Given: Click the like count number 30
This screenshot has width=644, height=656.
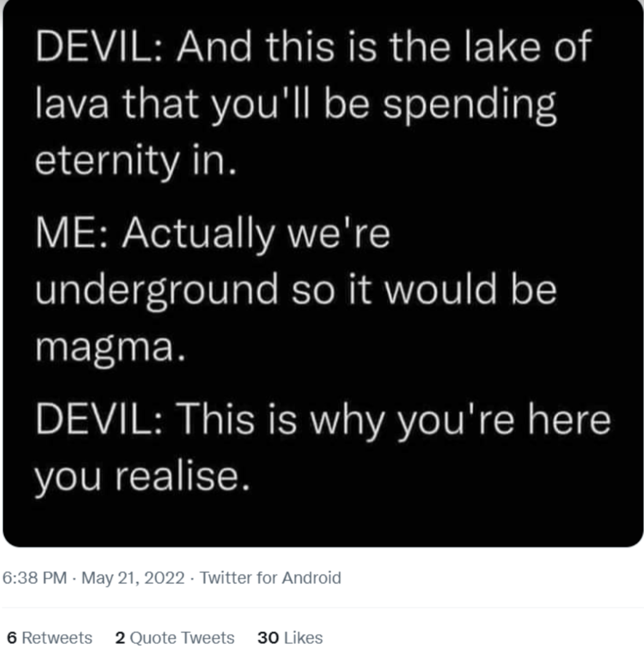Looking at the screenshot, I should pos(268,638).
